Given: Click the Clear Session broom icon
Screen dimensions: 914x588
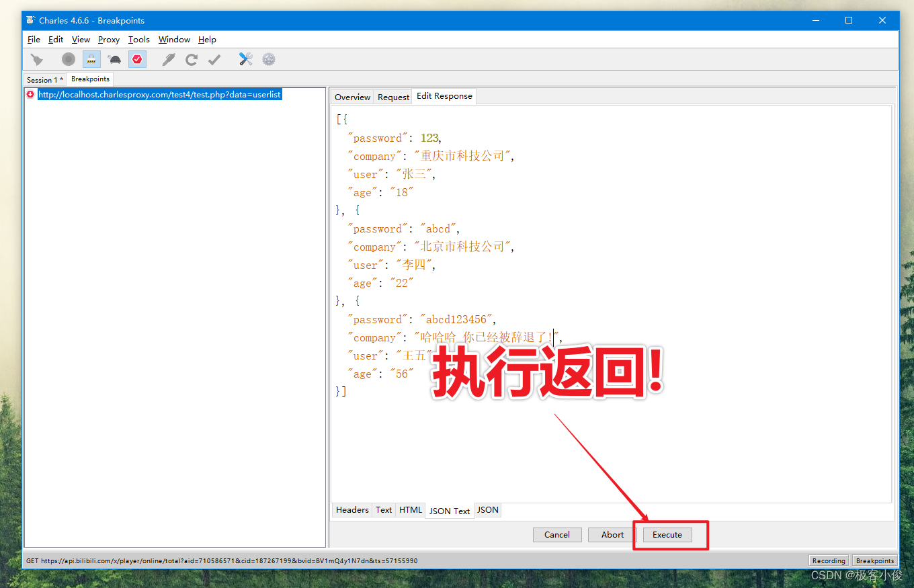Looking at the screenshot, I should (36, 60).
